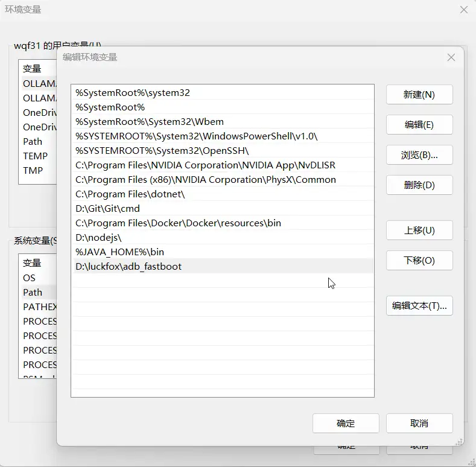
Task: Click the first empty row below the path entries
Action: [x=222, y=281]
